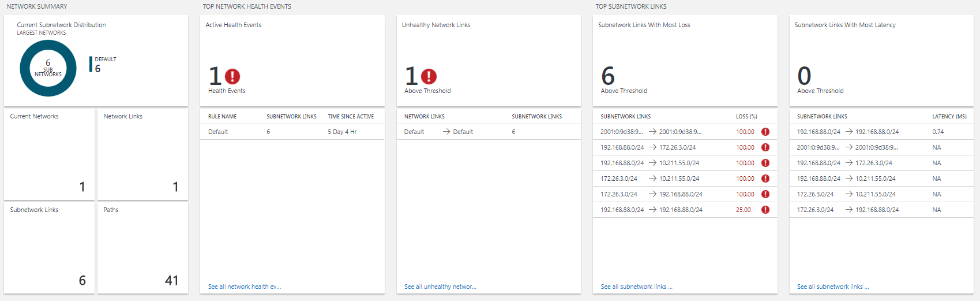
Task: Click the 6 Above Threshold loss summary
Action: coord(624,79)
